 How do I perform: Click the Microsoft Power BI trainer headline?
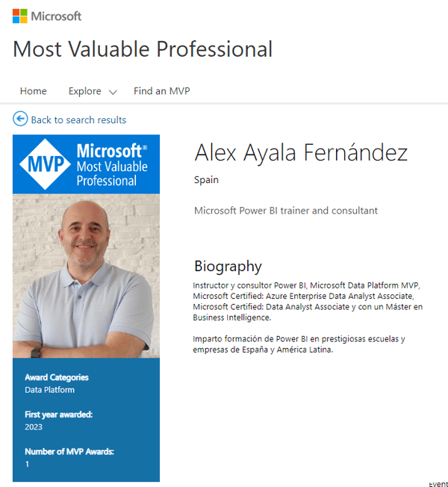[x=286, y=211]
